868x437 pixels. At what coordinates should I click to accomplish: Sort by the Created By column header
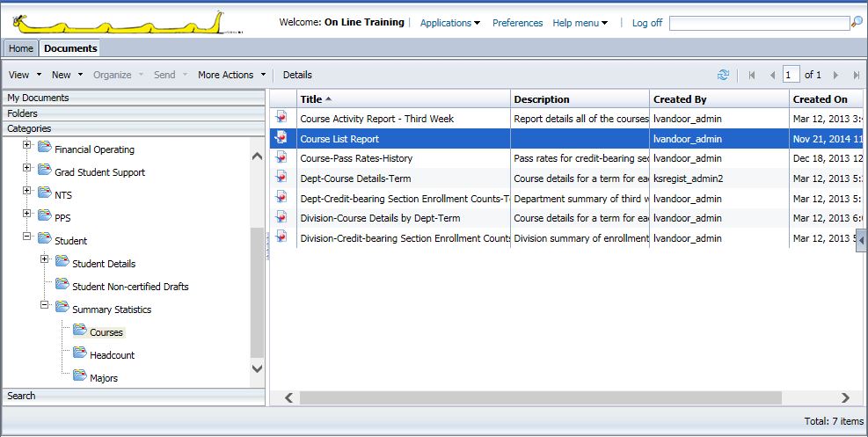pos(719,99)
